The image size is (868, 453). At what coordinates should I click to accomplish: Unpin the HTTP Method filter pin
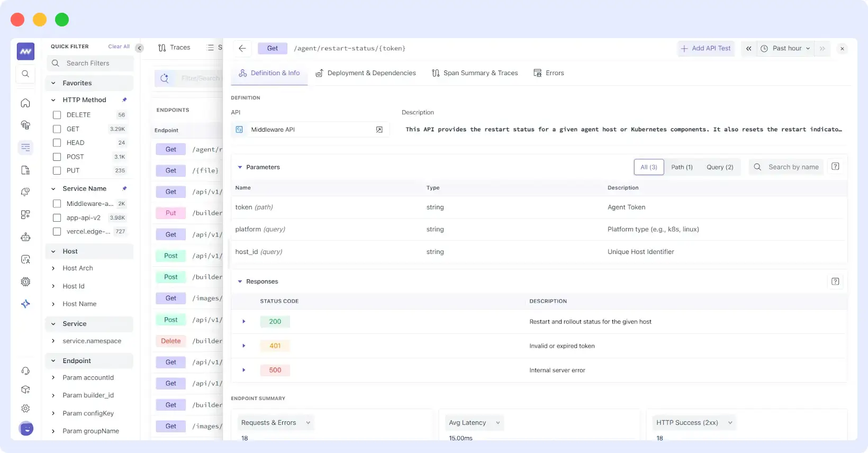coord(124,99)
